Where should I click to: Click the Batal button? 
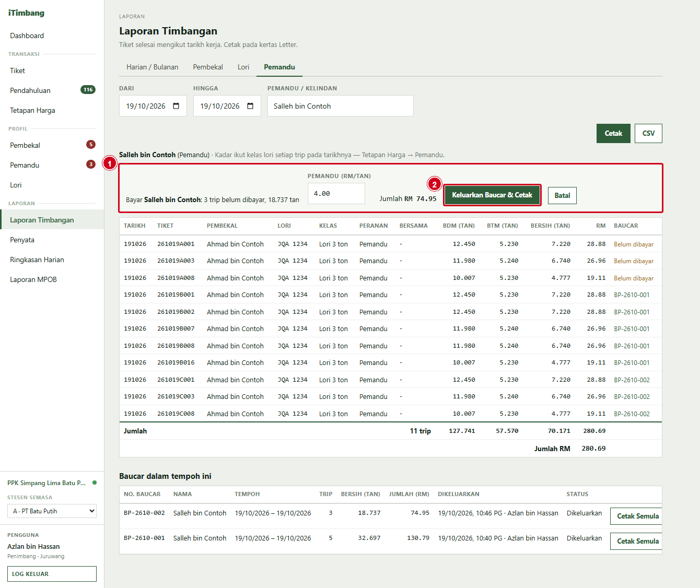[x=562, y=195]
